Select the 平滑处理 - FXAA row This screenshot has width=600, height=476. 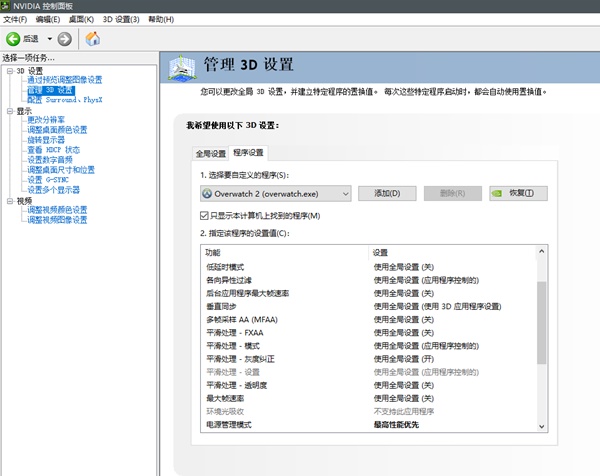pos(368,333)
